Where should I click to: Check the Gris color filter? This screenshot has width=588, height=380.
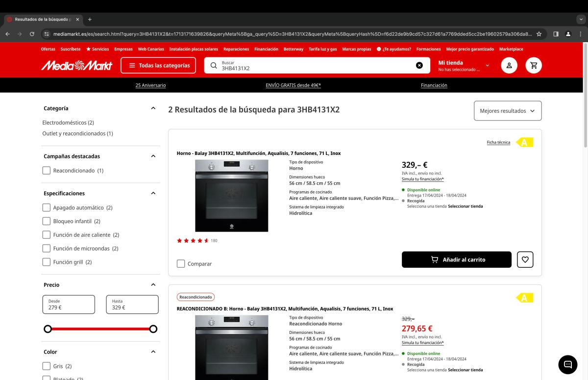click(x=47, y=366)
